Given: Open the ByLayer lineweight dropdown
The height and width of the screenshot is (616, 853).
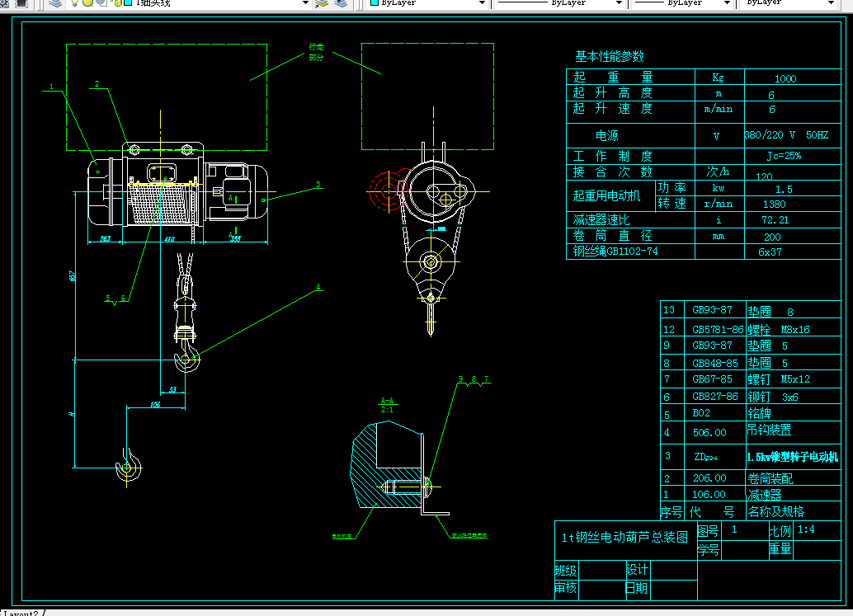Looking at the screenshot, I should click(728, 3).
